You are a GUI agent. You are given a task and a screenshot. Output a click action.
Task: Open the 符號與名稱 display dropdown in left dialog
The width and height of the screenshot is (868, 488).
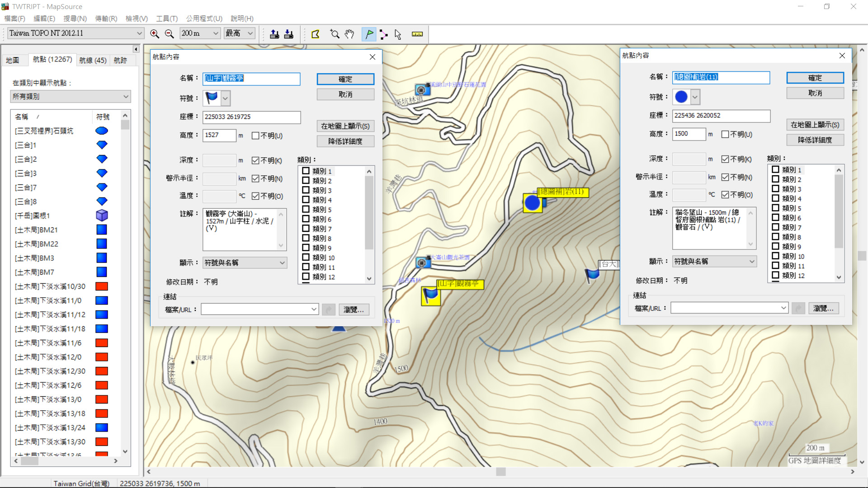(282, 263)
